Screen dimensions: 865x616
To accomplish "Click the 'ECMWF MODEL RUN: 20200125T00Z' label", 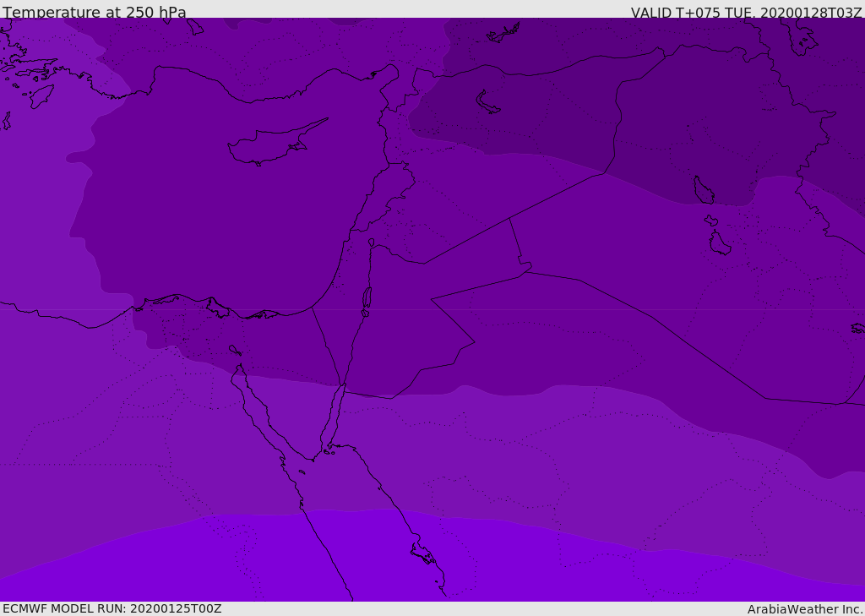I will pyautogui.click(x=112, y=609).
